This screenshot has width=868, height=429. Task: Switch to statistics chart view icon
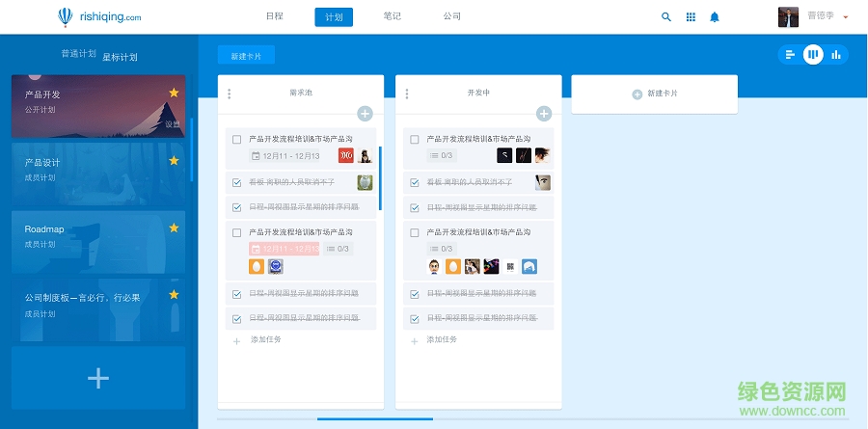pos(836,55)
